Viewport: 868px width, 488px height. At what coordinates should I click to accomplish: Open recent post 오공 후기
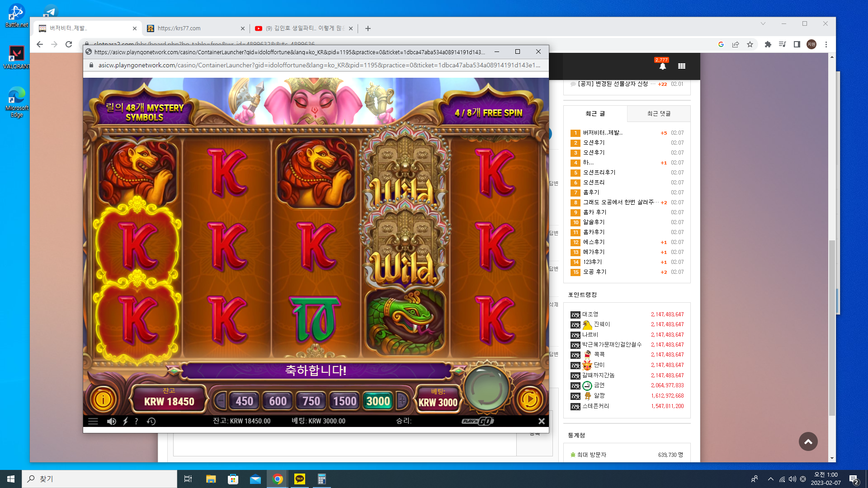pyautogui.click(x=594, y=272)
